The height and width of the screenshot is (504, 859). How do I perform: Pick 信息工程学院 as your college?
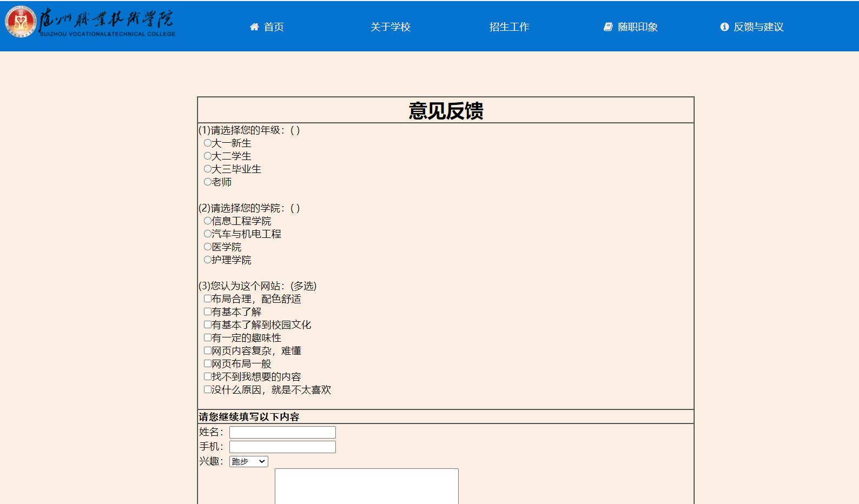tap(208, 221)
